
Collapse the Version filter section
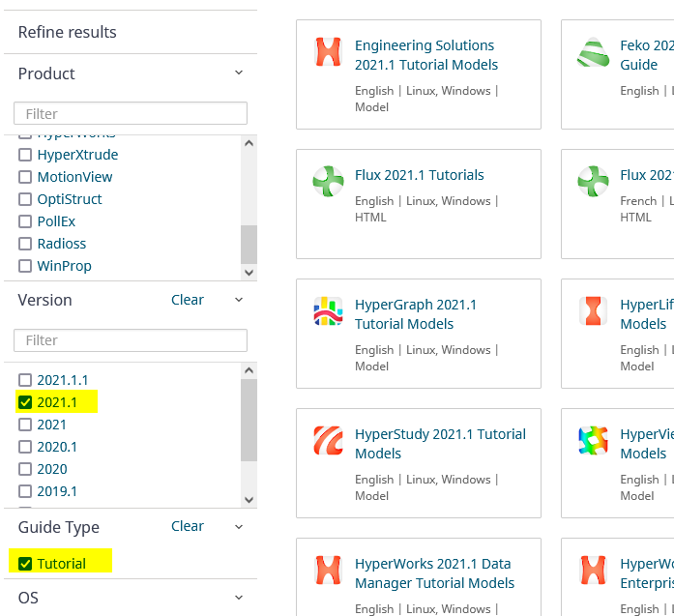coord(239,300)
